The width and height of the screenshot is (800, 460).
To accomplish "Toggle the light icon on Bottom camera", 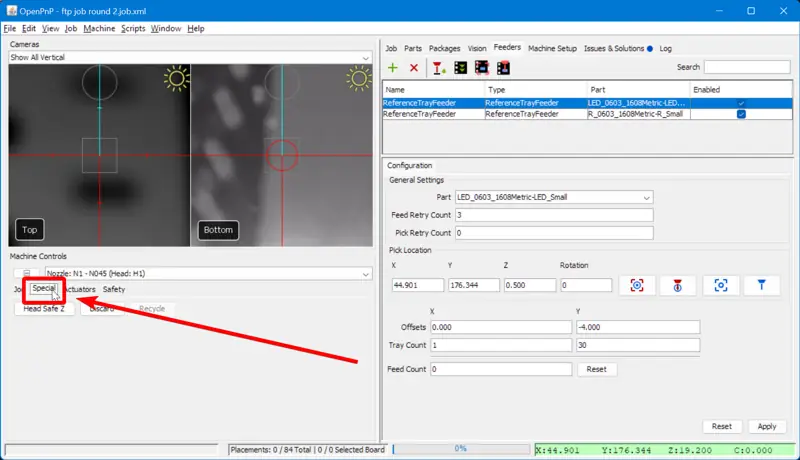I will pos(359,78).
